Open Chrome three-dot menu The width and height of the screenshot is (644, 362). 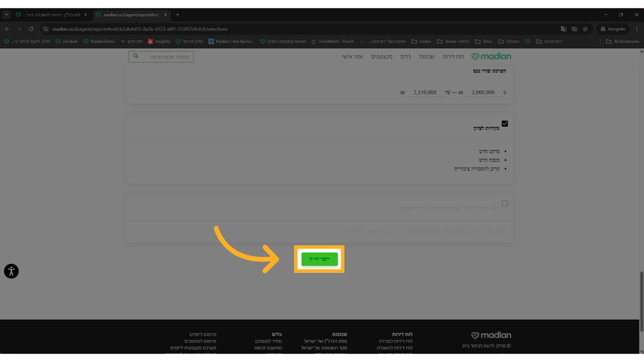tap(637, 29)
